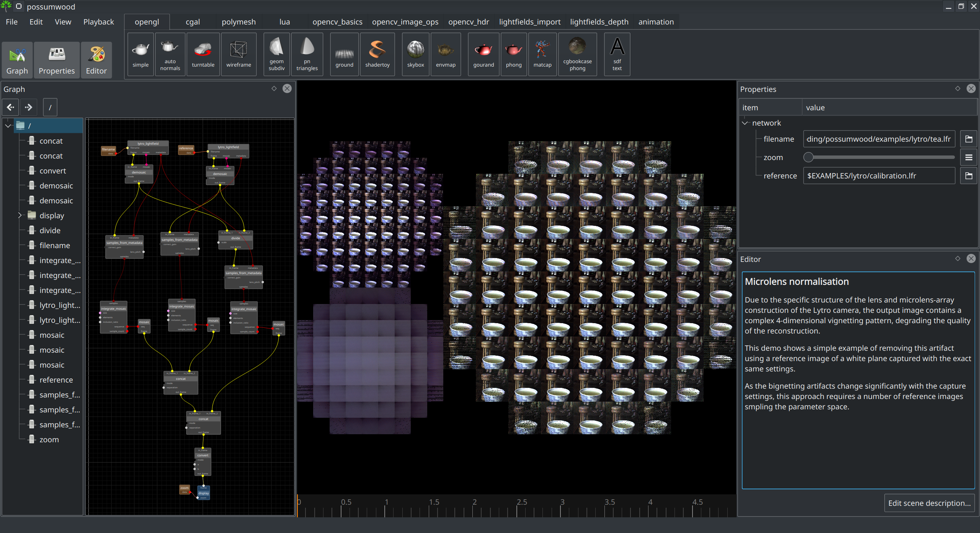Browse for the filename property file
Screen dimensions: 980x533
pyautogui.click(x=969, y=139)
